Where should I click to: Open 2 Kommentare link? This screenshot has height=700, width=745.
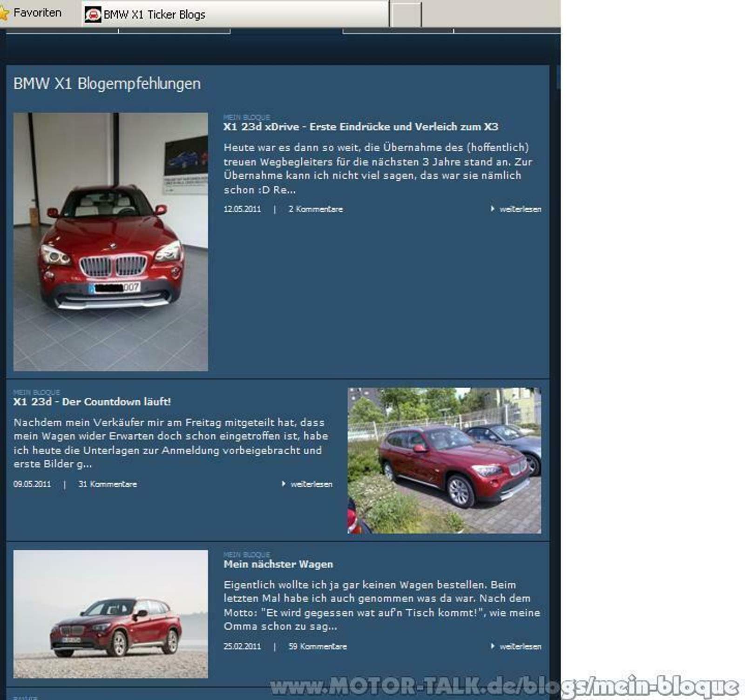(316, 209)
